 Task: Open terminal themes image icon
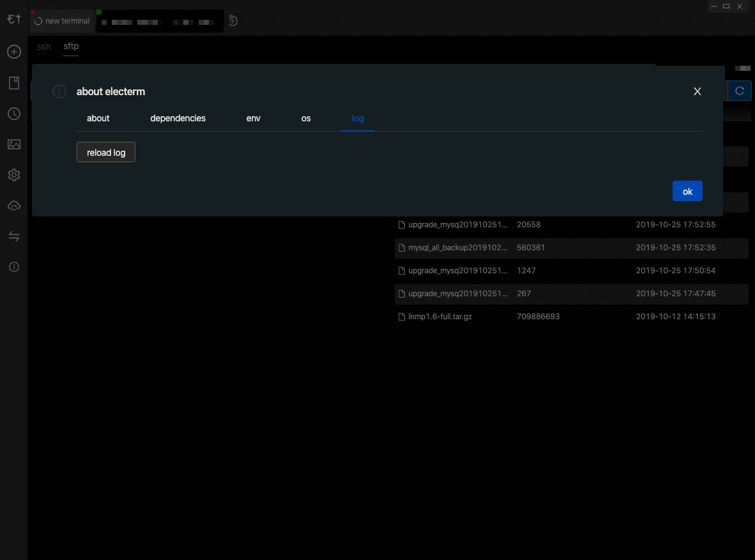(14, 144)
